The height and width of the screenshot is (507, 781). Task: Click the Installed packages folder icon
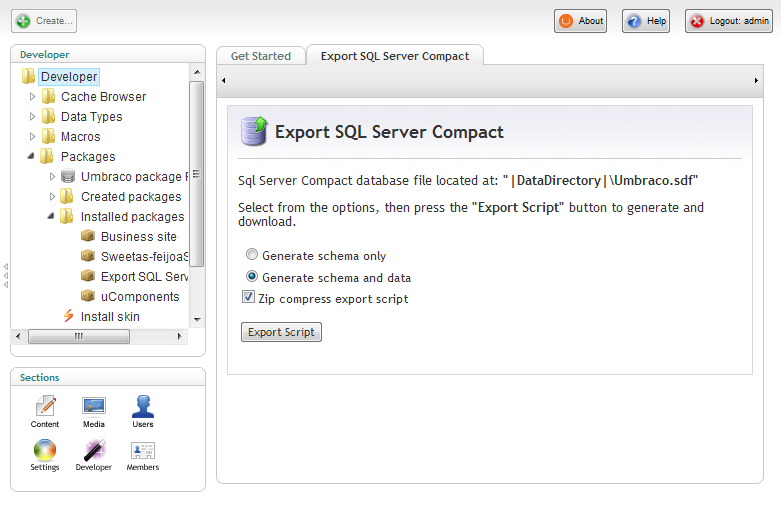pyautogui.click(x=66, y=216)
